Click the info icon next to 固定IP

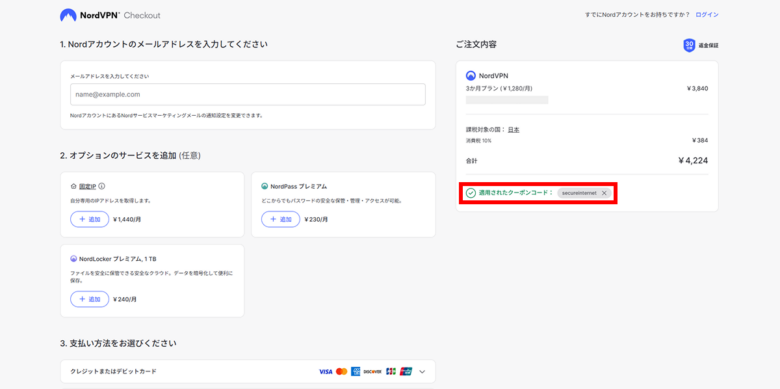[101, 187]
